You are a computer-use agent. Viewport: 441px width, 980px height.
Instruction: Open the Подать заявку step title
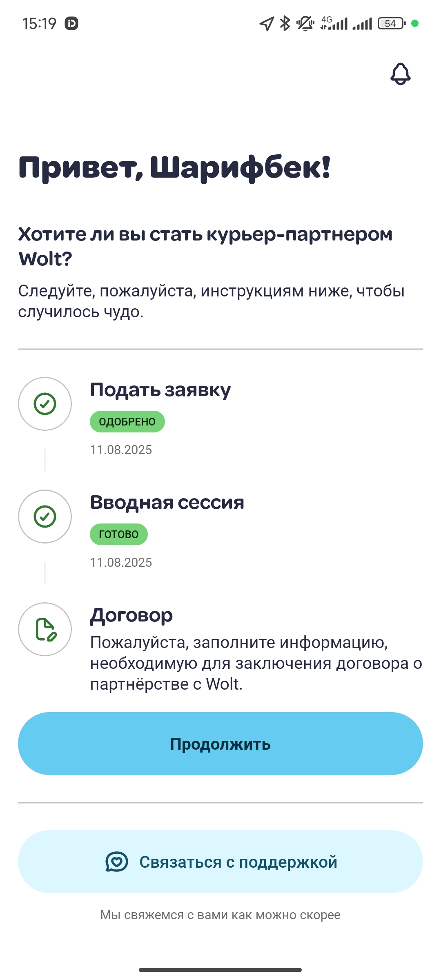160,390
